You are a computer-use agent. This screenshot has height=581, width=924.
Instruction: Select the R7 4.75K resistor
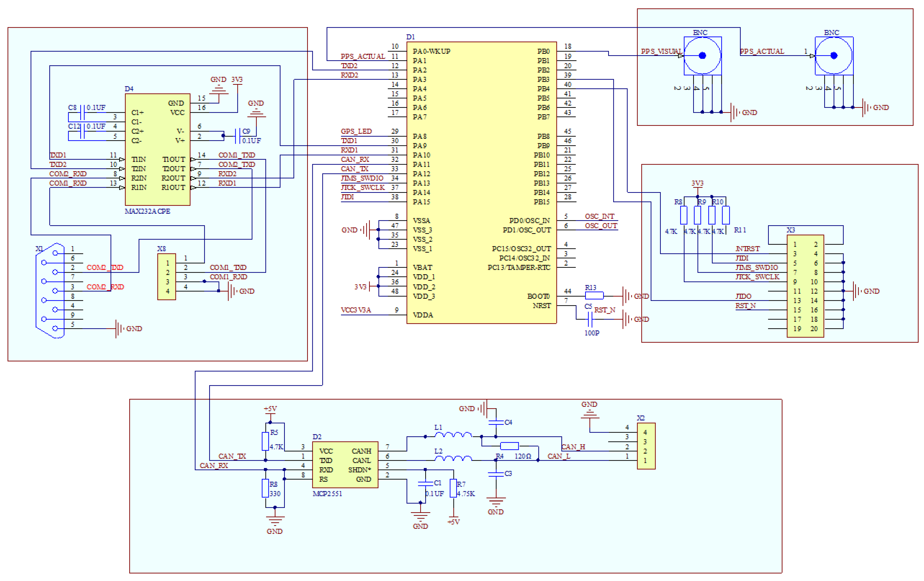coord(453,488)
